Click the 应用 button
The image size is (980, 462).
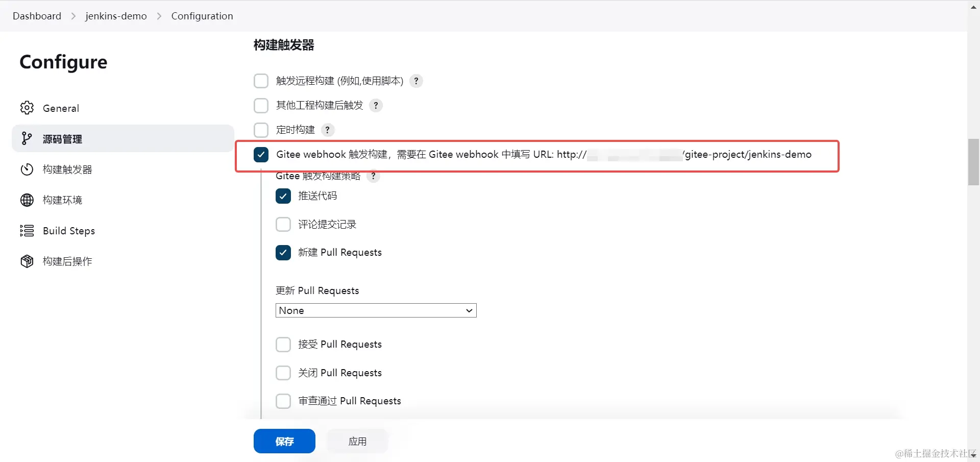click(x=356, y=441)
